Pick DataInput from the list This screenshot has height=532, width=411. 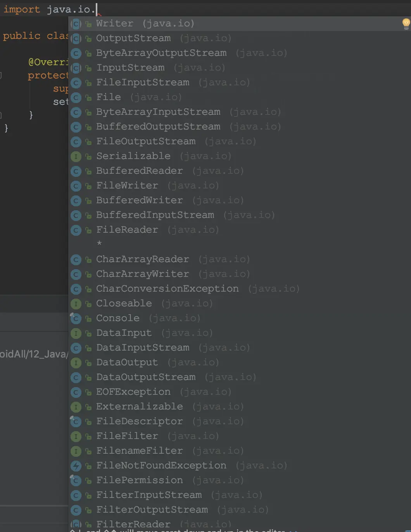[240, 333]
